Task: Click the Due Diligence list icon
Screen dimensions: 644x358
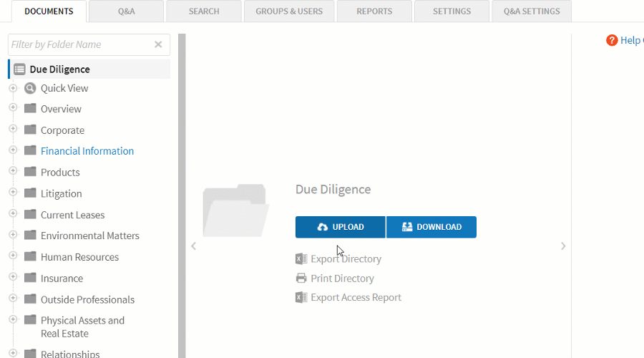Action: pos(20,69)
